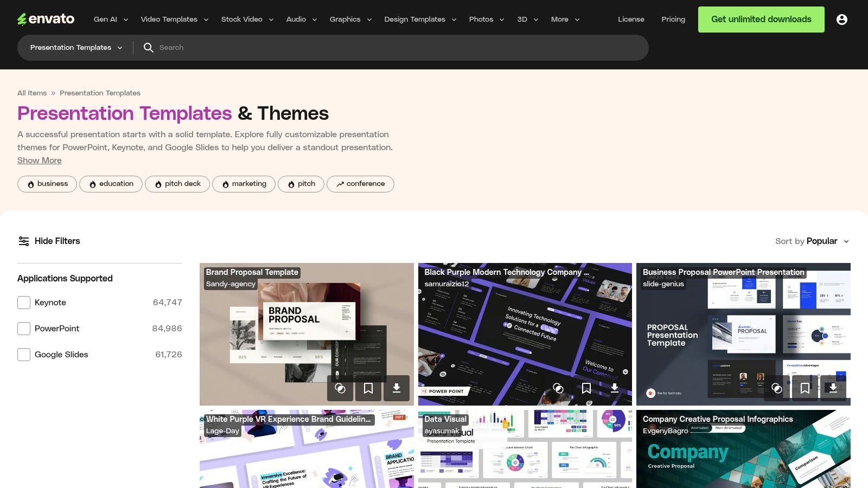868x488 pixels.
Task: Click the PowerPoint count 84,986
Action: tap(167, 329)
